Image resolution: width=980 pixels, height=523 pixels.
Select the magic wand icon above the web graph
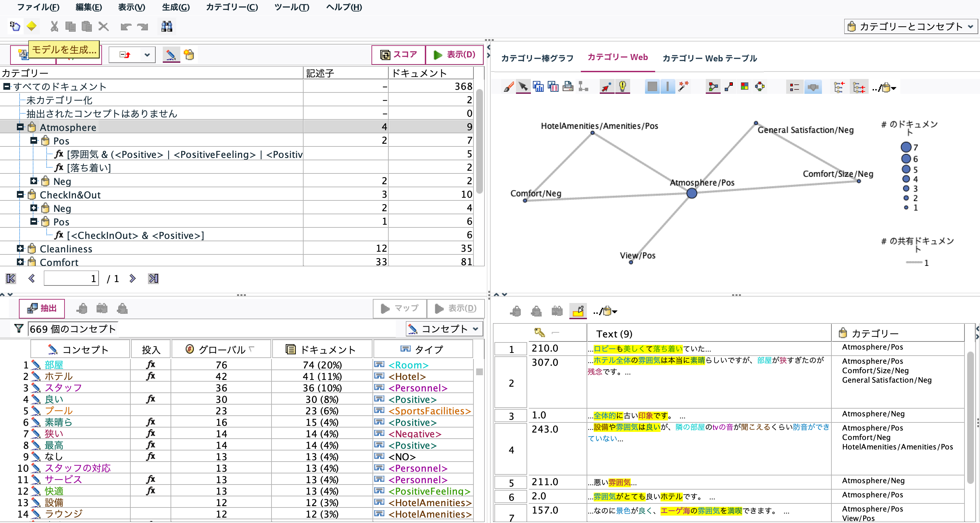684,86
